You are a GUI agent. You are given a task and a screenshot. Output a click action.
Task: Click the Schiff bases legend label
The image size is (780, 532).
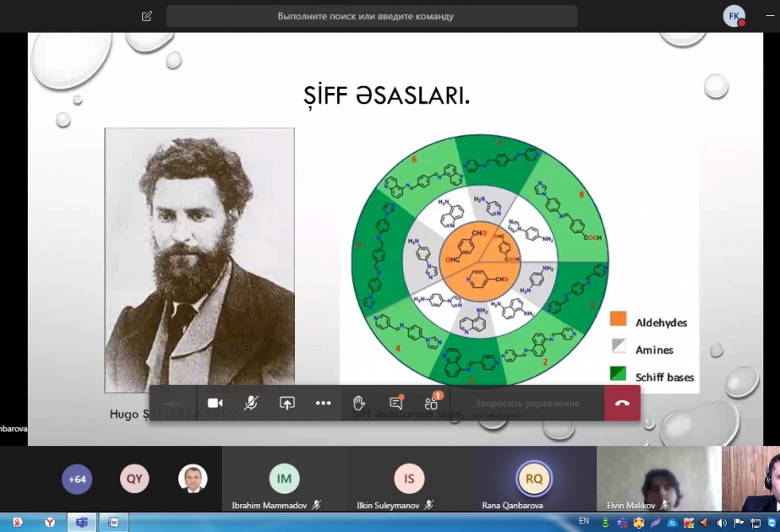(664, 377)
